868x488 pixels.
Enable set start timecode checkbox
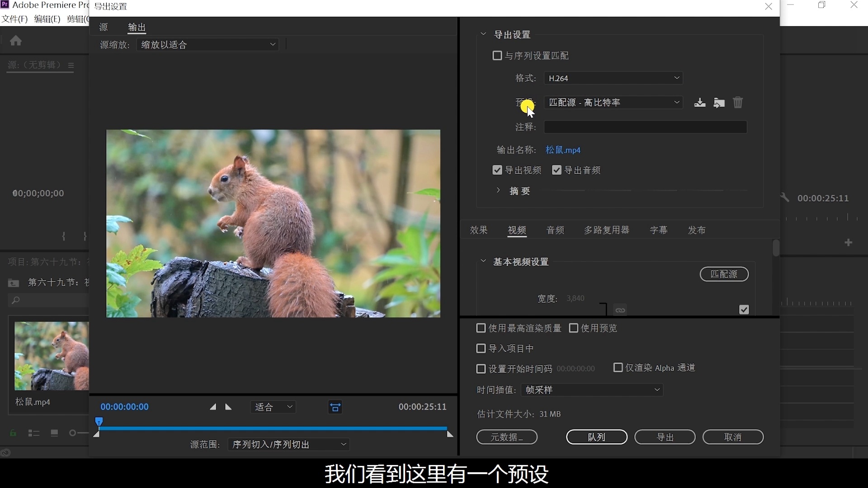tap(481, 369)
